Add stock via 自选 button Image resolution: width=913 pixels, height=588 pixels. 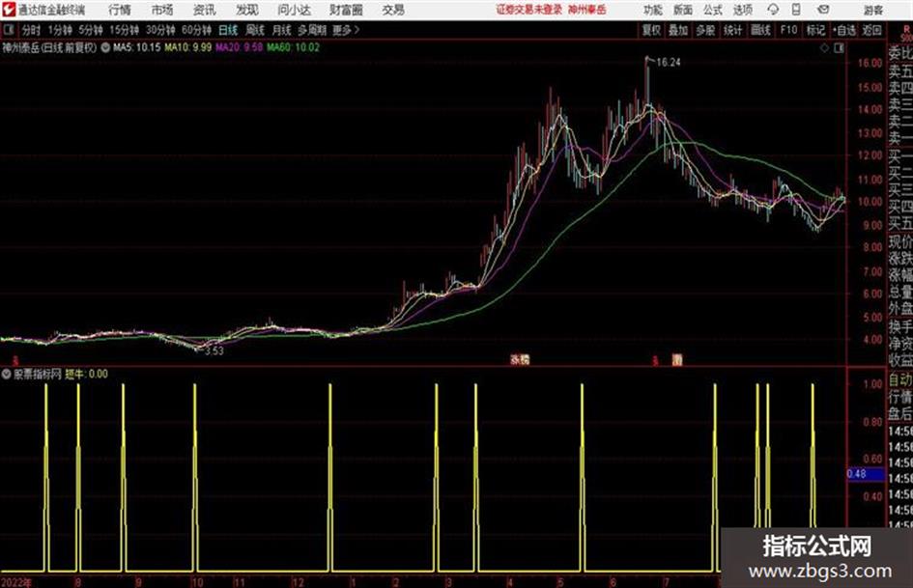point(844,30)
